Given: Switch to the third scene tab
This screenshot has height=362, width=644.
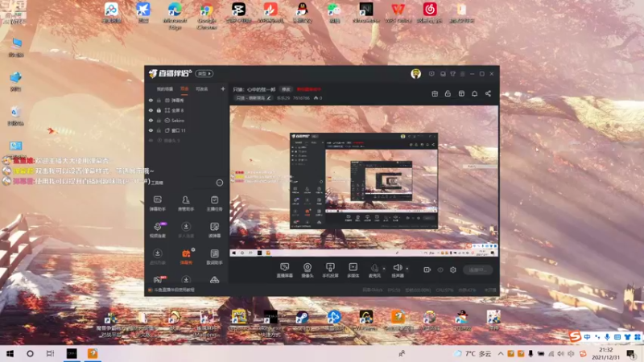Looking at the screenshot, I should coord(202,89).
